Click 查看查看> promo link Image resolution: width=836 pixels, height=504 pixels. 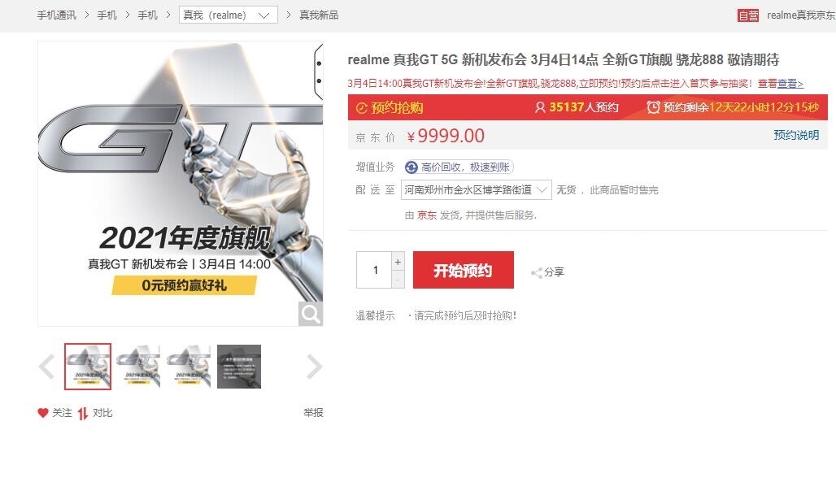(781, 84)
